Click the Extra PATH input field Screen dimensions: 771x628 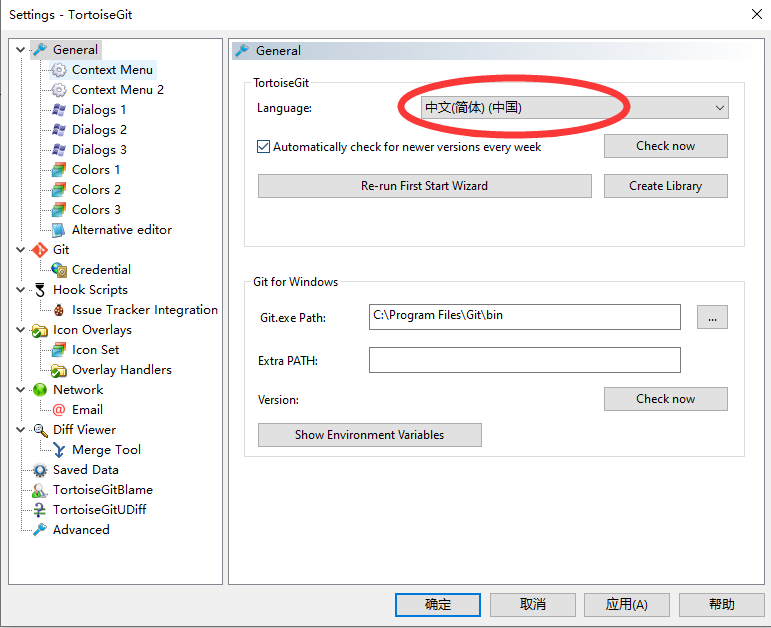[525, 360]
